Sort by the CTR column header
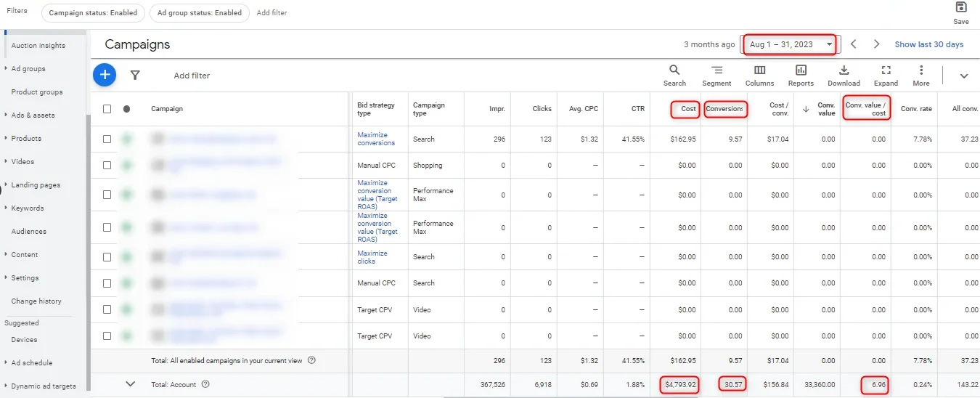The height and width of the screenshot is (398, 980). pos(637,109)
